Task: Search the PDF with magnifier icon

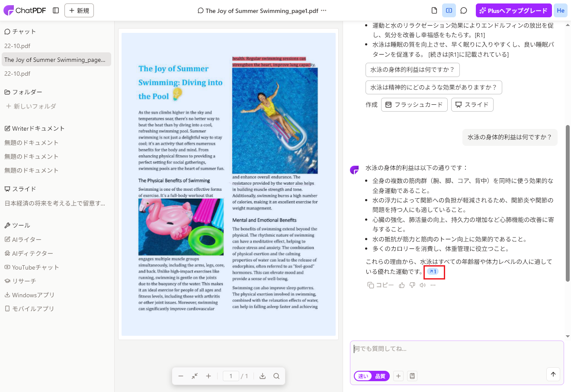Action: pyautogui.click(x=276, y=376)
